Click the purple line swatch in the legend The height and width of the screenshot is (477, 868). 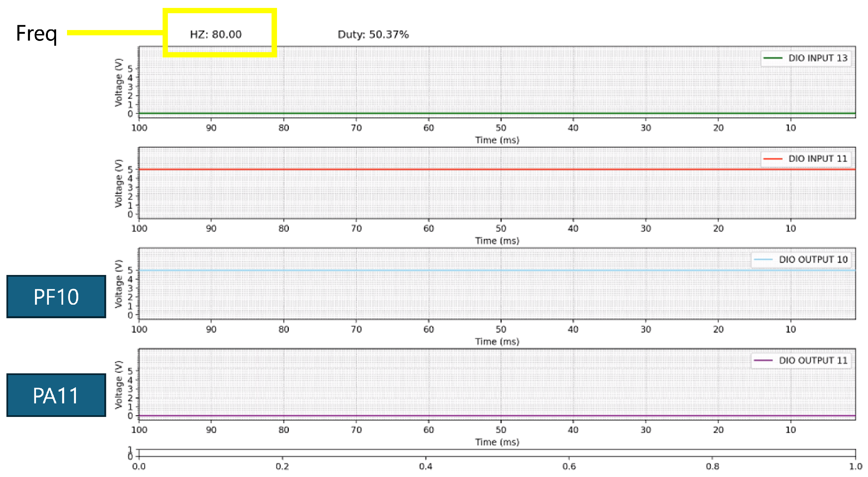(x=763, y=360)
